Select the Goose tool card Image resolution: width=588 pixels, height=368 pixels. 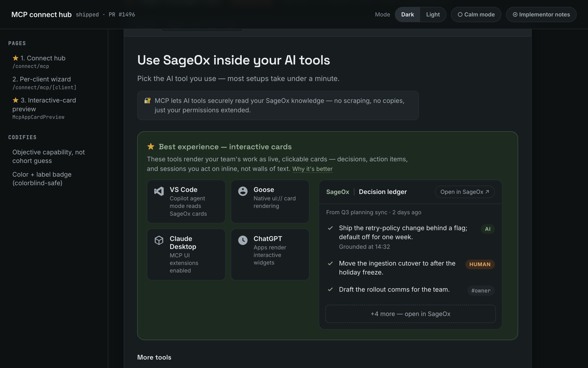click(x=270, y=202)
